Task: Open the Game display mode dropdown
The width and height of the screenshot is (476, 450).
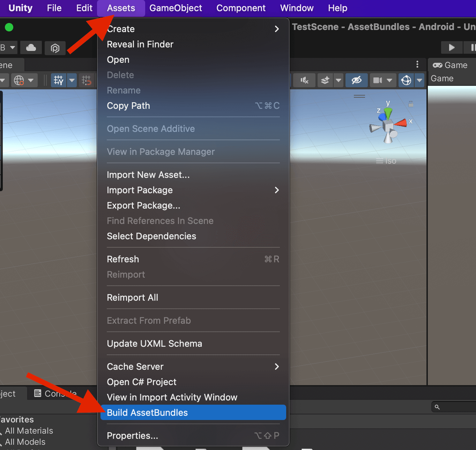Action: click(x=442, y=78)
